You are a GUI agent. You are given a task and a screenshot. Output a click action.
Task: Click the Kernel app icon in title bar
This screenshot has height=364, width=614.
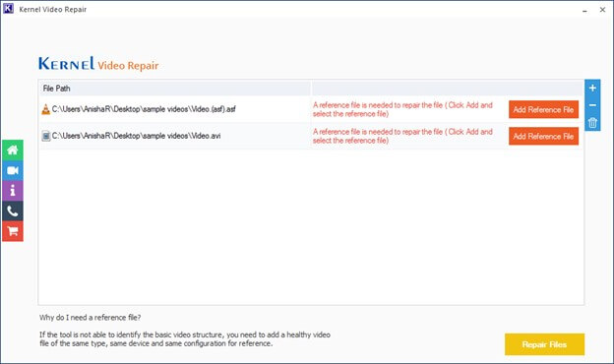8,9
